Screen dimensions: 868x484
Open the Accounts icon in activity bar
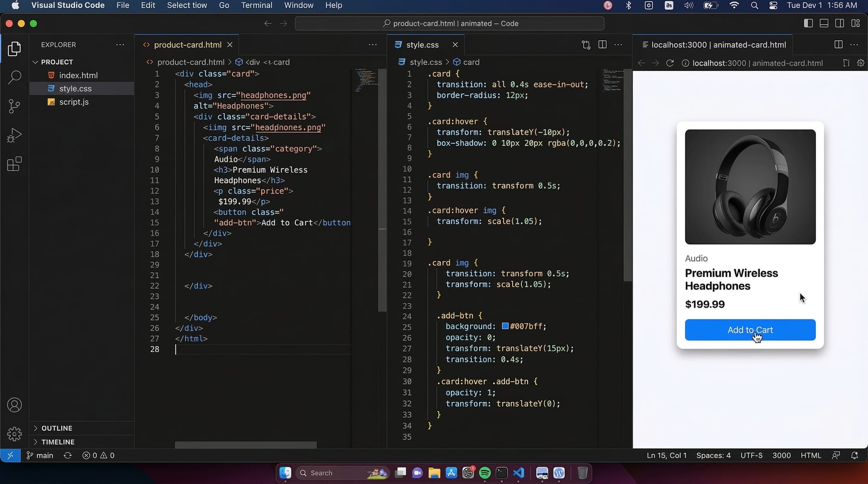14,405
